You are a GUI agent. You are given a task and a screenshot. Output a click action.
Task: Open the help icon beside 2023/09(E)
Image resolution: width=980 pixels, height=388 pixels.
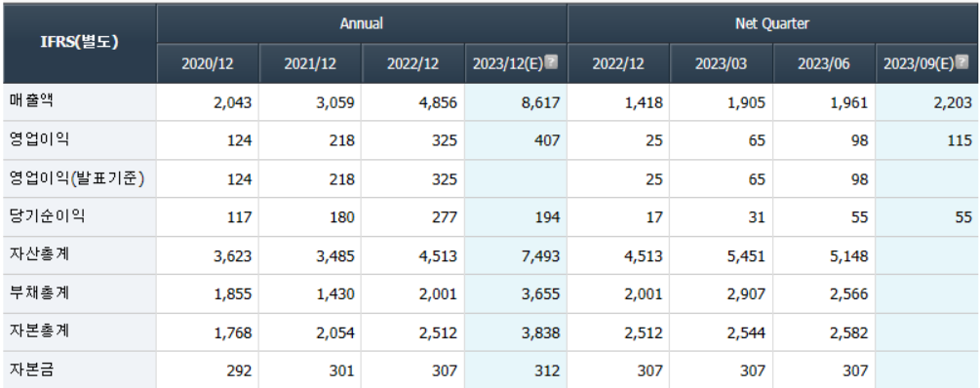coord(961,62)
